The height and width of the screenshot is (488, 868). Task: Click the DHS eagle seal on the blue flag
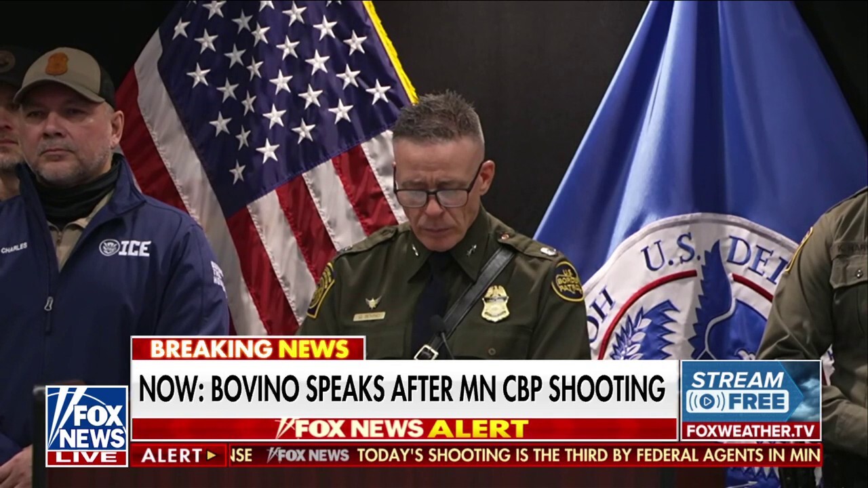tap(685, 291)
